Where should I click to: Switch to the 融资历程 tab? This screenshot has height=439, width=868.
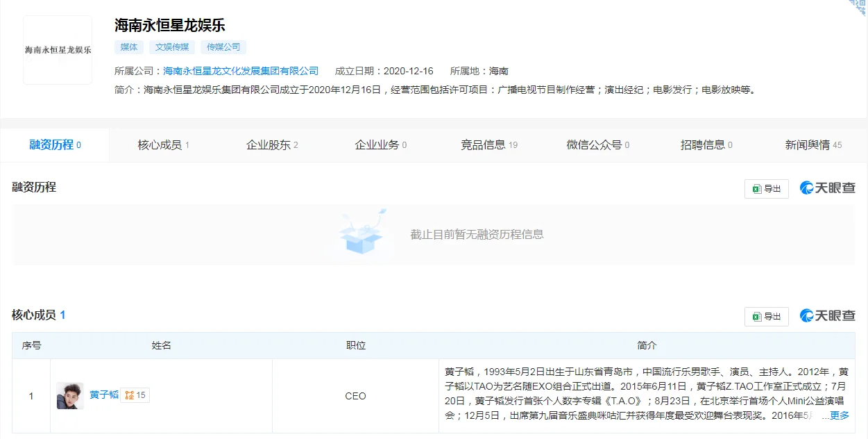[x=55, y=145]
